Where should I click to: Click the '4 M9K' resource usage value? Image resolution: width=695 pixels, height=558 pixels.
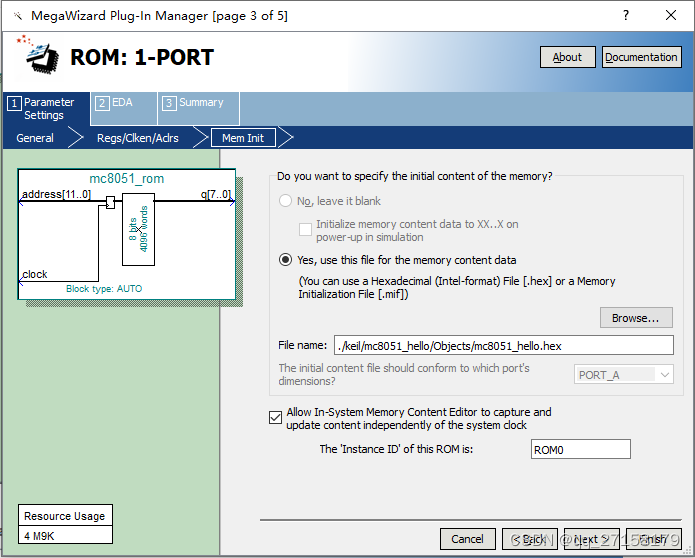(39, 536)
